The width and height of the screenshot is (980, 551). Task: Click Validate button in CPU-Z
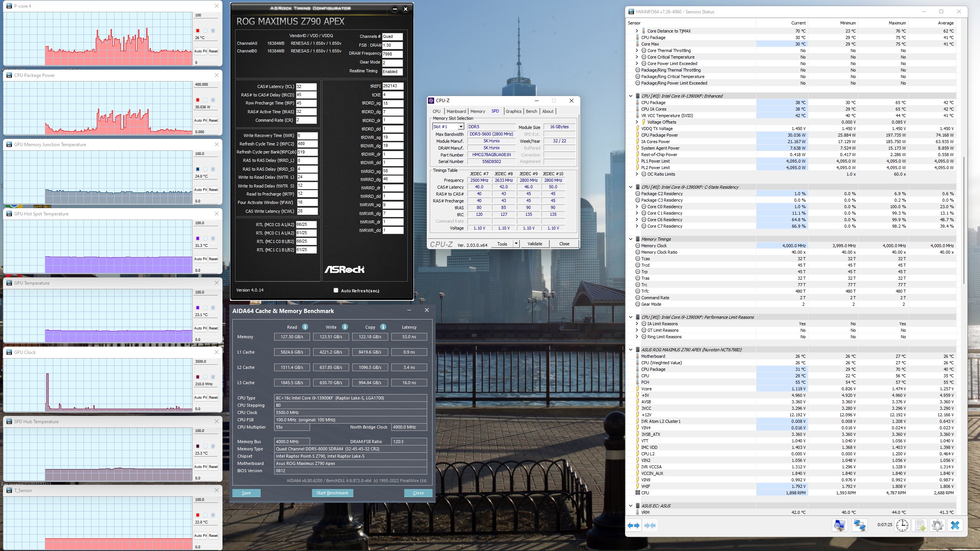tap(535, 244)
